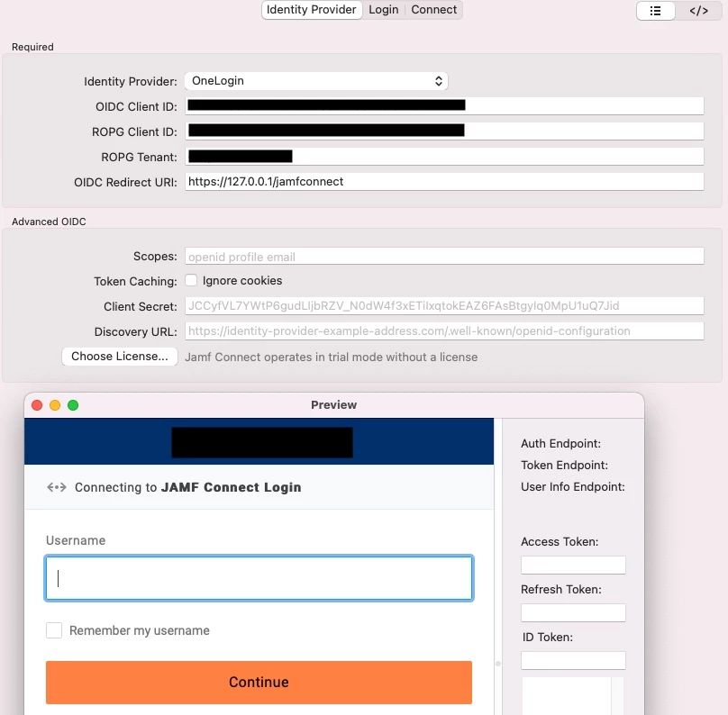
Task: Click the connecting arrows icon beside JAMF Connect Login
Action: tap(57, 487)
